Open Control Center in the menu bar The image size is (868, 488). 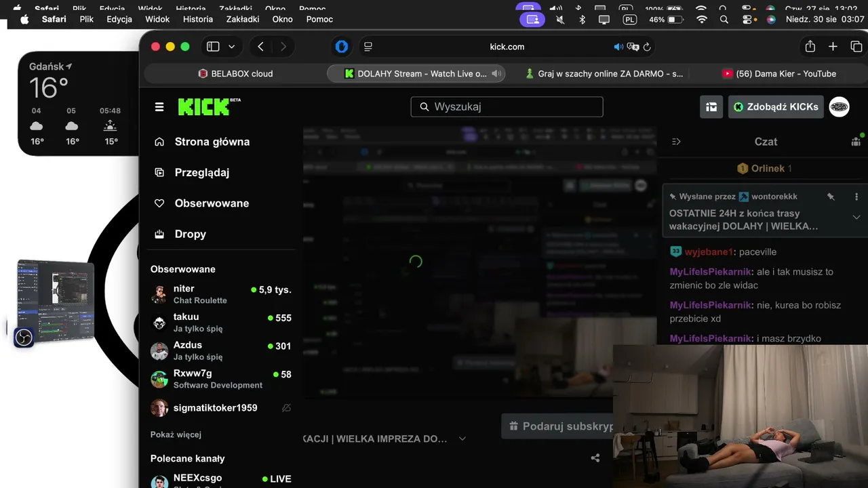tap(747, 20)
